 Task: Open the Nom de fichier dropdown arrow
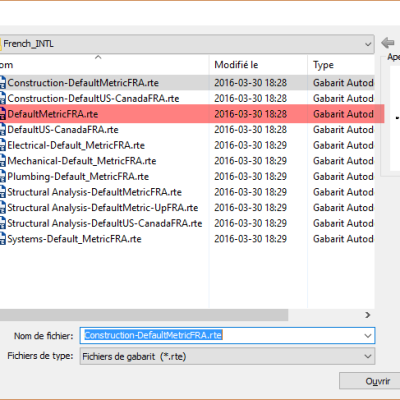368,336
